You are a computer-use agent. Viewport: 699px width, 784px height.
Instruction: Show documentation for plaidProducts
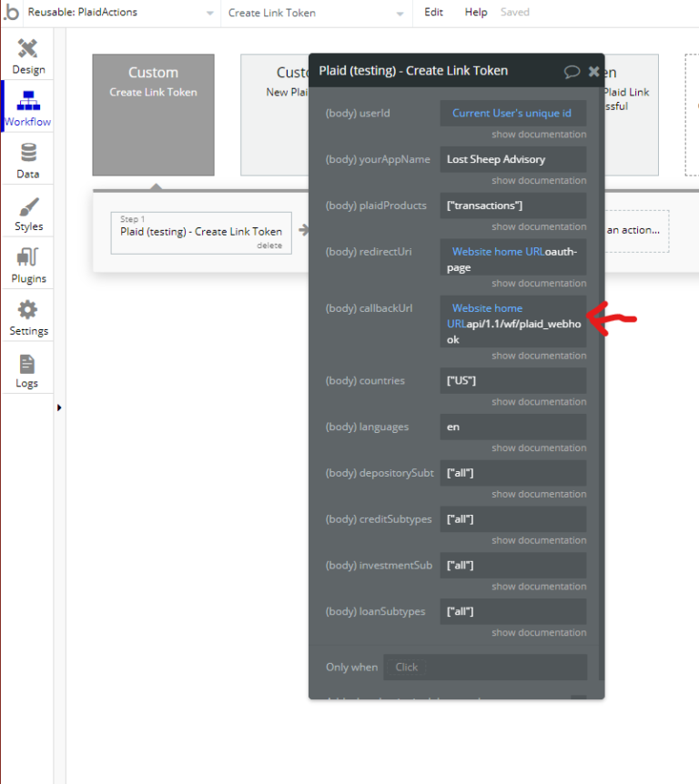(539, 227)
